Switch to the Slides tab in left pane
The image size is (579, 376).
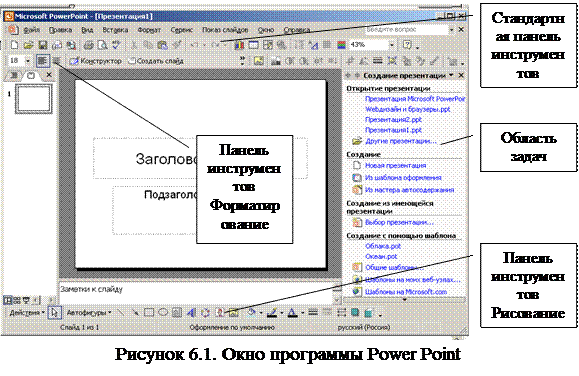(31, 76)
